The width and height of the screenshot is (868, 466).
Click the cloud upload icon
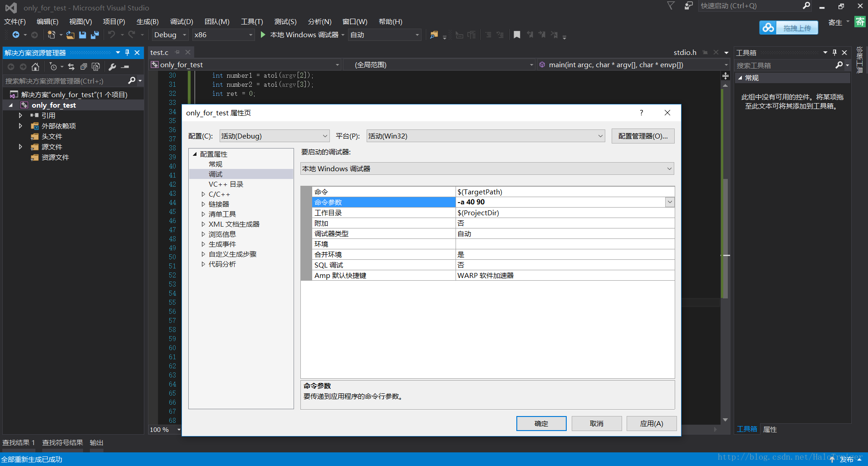(768, 28)
